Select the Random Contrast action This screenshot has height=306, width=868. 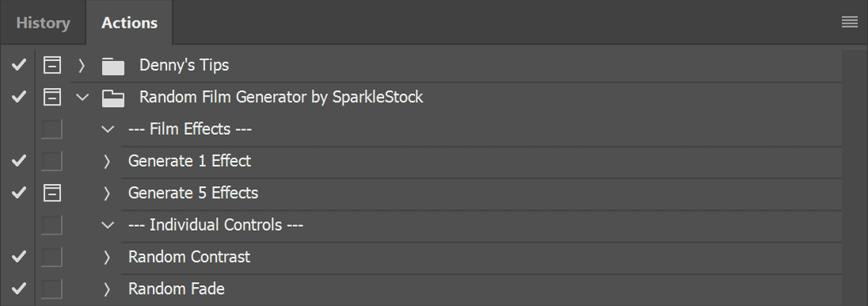click(188, 257)
